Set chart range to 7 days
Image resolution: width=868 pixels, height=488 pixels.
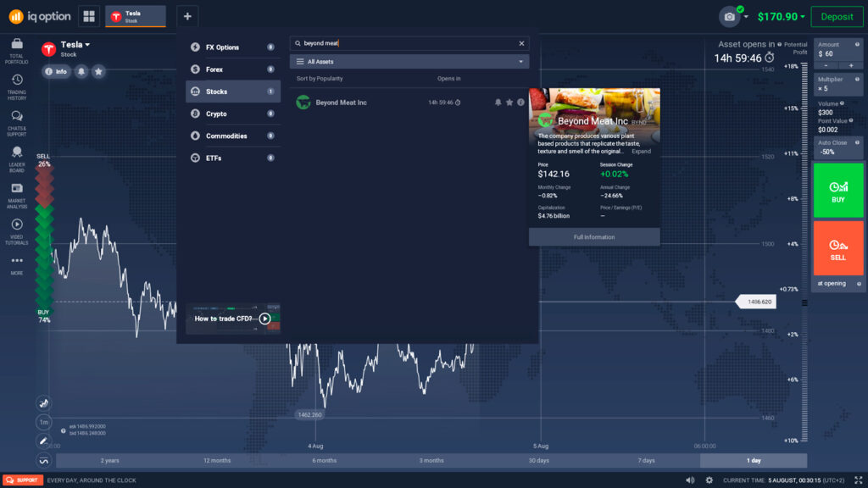(646, 460)
